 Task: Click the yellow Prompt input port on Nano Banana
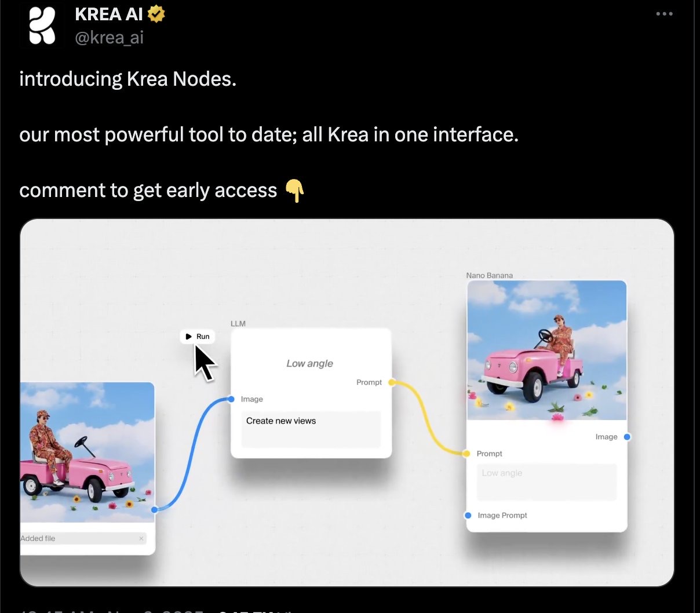tap(466, 454)
